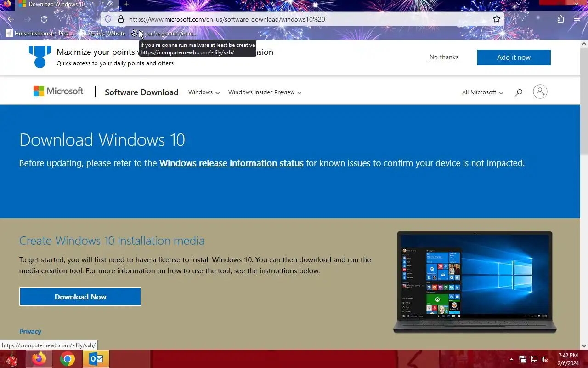Viewport: 588px width, 368px height.
Task: Open the list all tabs chevron
Action: [x=519, y=4]
